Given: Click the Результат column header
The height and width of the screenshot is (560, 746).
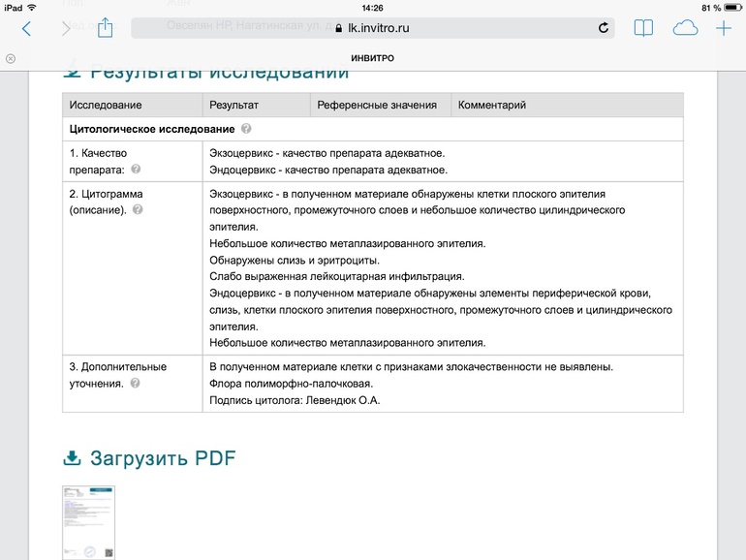Looking at the screenshot, I should tap(233, 105).
